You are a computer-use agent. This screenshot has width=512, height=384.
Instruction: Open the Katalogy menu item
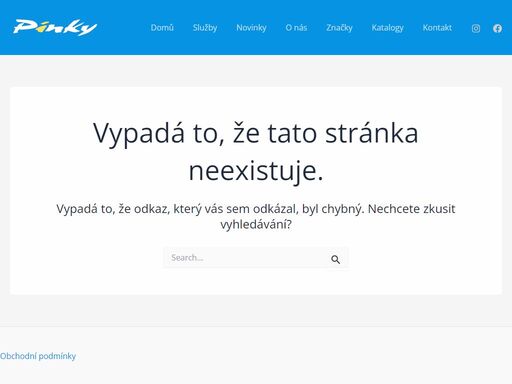point(388,28)
